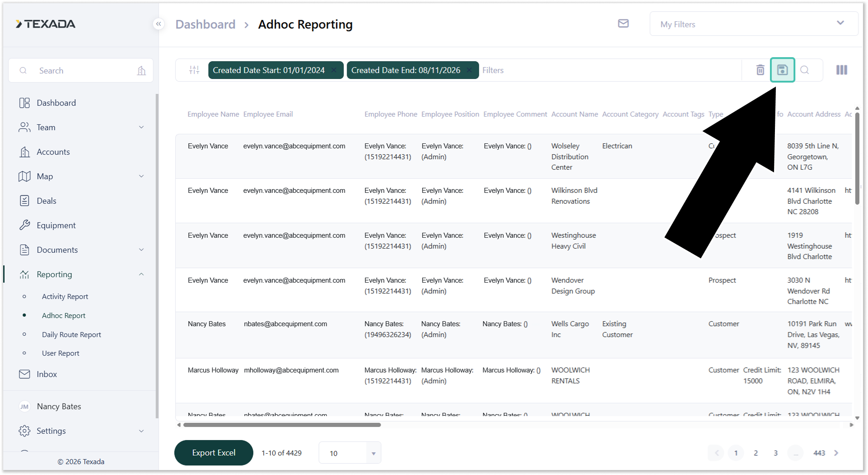Go to next page with right arrow
This screenshot has height=475, width=868.
836,453
